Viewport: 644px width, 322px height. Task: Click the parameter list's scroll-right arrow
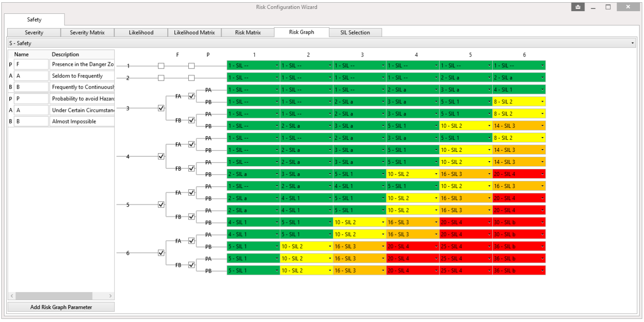coord(110,296)
